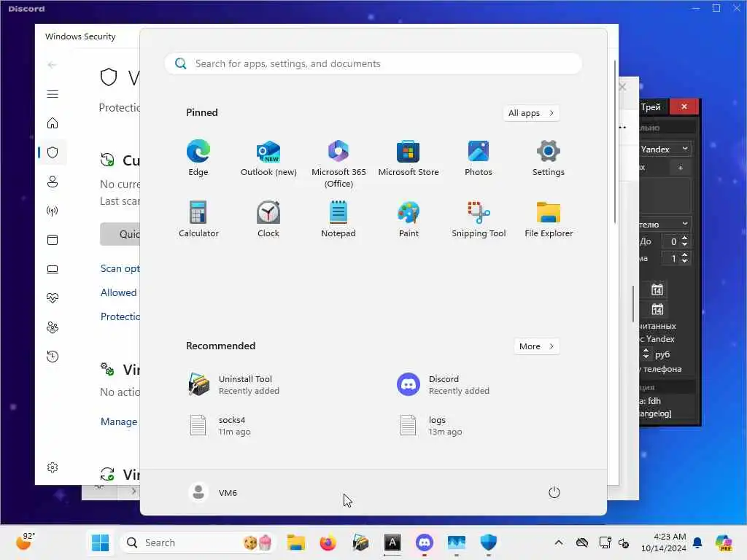Open Microsoft Store from Start menu
This screenshot has width=747, height=560.
coord(409,158)
